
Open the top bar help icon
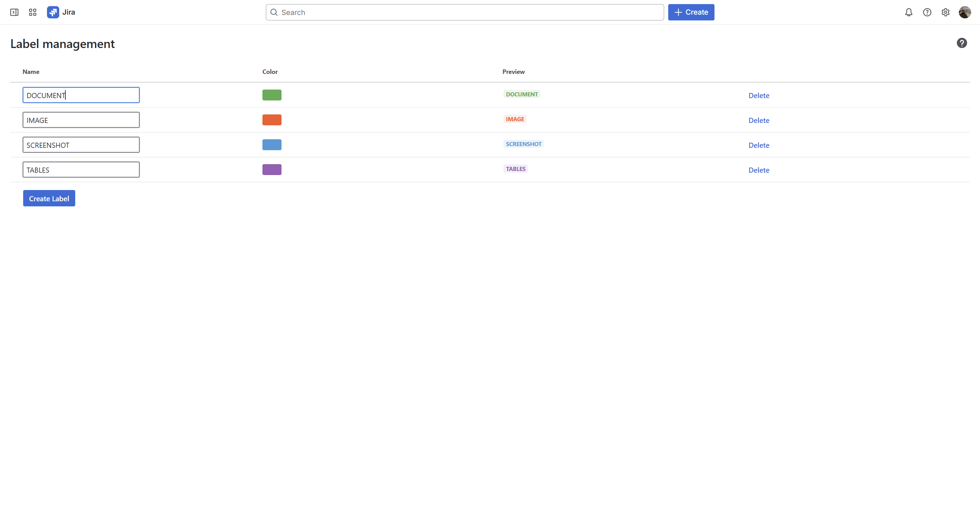coord(927,12)
